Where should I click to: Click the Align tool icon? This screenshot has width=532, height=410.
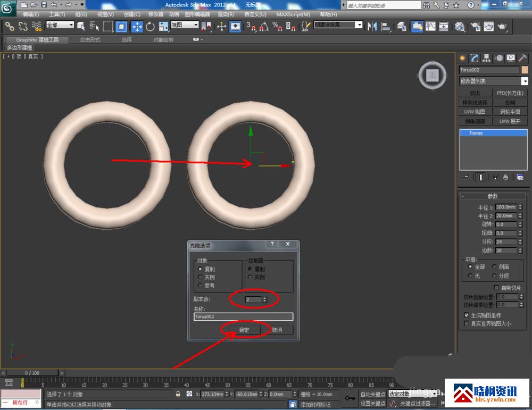386,26
